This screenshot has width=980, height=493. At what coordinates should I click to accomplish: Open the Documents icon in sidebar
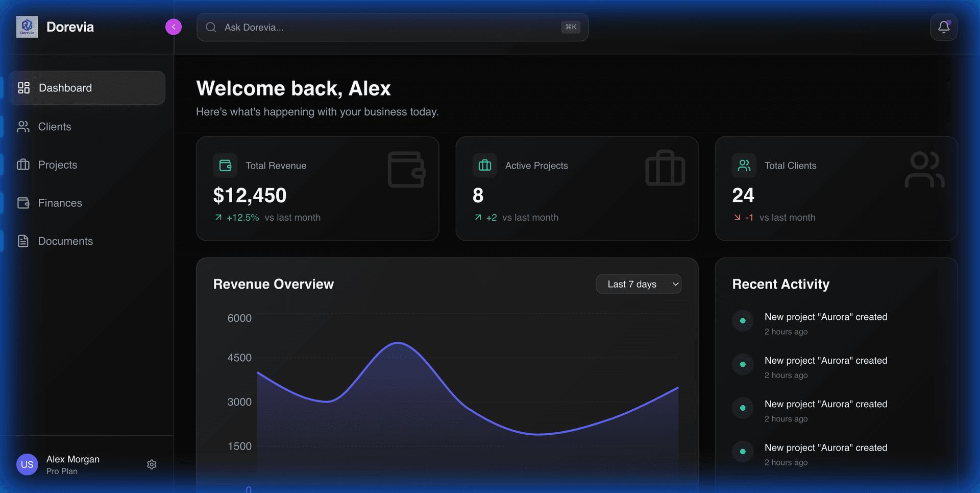point(23,241)
